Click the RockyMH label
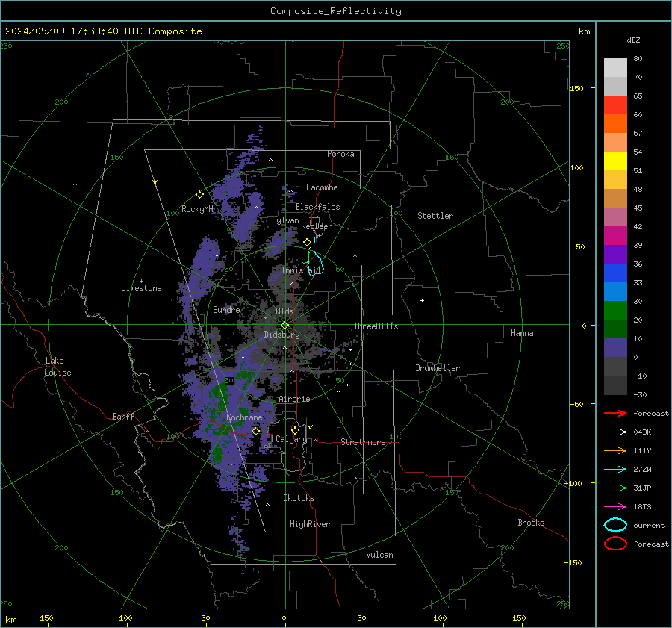The image size is (672, 628). (197, 209)
